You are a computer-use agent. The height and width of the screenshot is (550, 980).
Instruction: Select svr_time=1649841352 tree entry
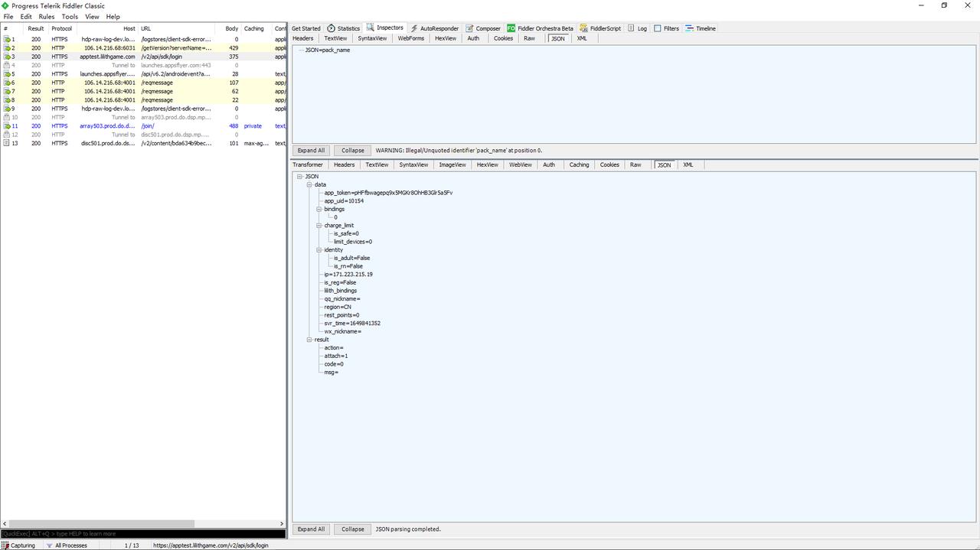coord(352,323)
